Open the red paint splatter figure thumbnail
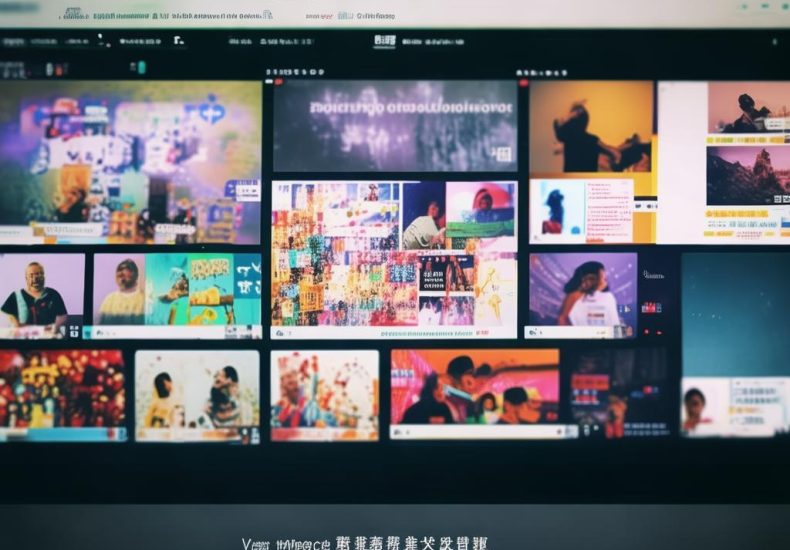This screenshot has height=550, width=790. (x=324, y=395)
